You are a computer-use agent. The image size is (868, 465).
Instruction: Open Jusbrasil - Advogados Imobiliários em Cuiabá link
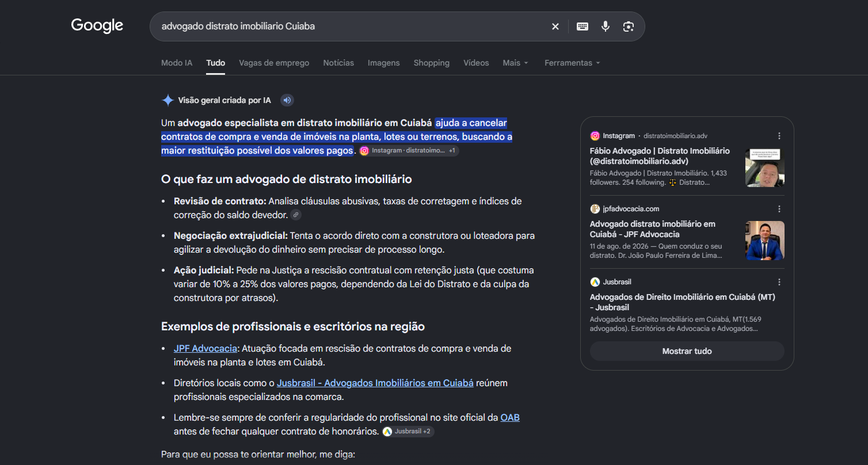click(x=375, y=383)
